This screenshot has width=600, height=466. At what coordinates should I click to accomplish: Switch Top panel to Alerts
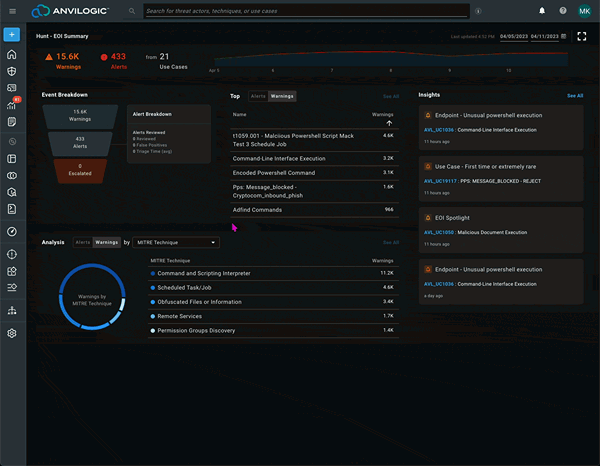click(x=258, y=96)
